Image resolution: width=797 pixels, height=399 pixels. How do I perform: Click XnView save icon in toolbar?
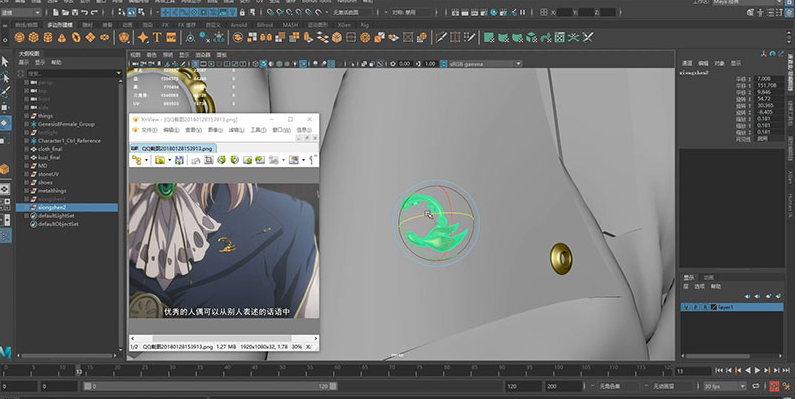click(x=179, y=160)
